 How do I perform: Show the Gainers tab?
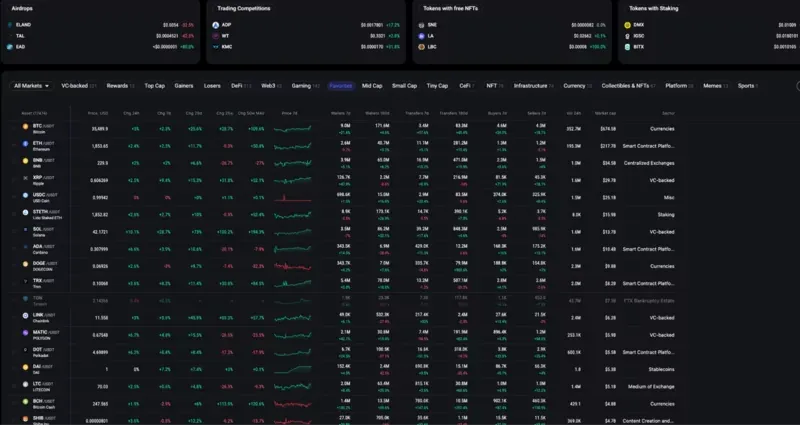[x=184, y=86]
